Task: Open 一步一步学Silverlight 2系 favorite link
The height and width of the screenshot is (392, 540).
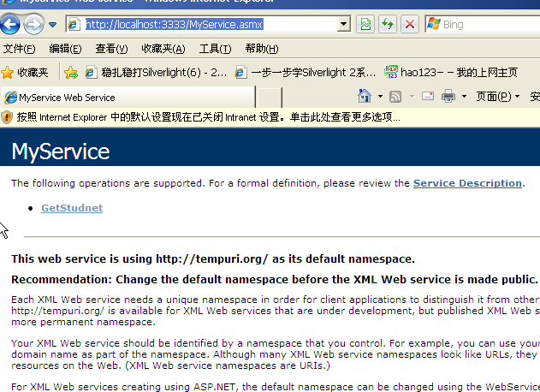Action: tap(306, 73)
